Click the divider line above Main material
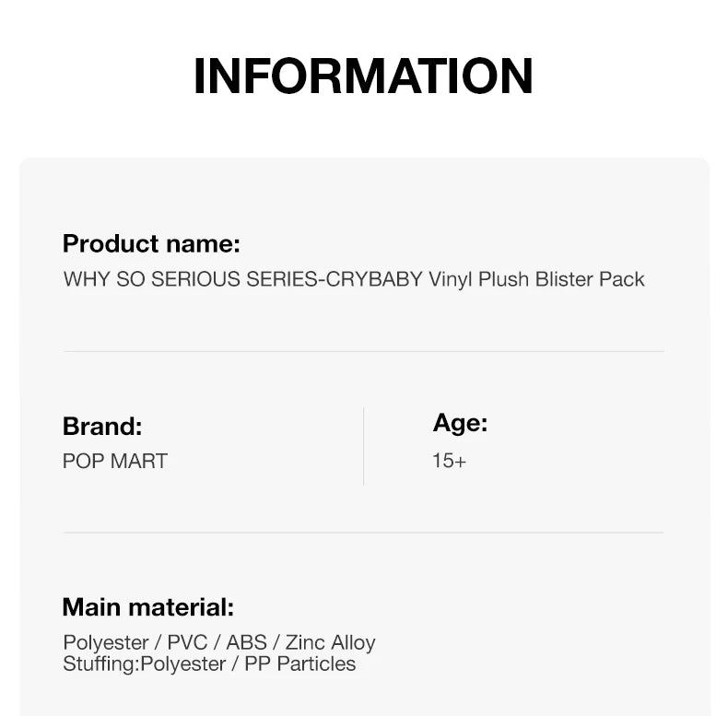Screen dimensions: 728x716 363,532
